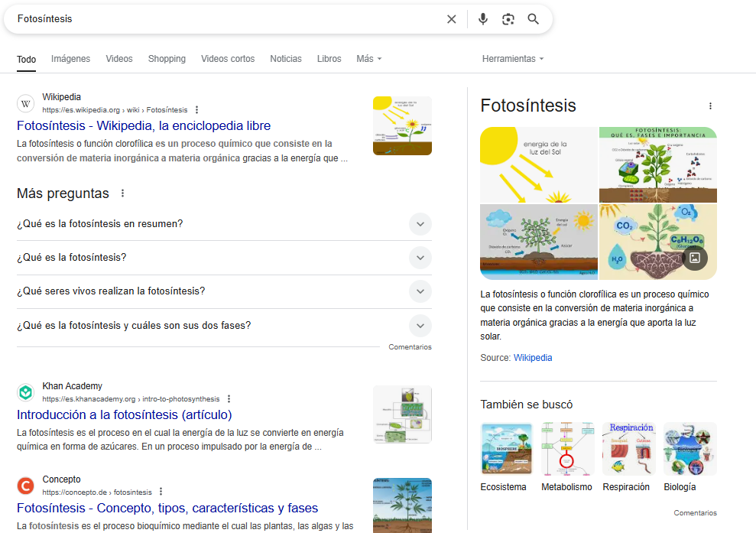Click the magnifying glass search icon
756x533 pixels.
(x=534, y=19)
